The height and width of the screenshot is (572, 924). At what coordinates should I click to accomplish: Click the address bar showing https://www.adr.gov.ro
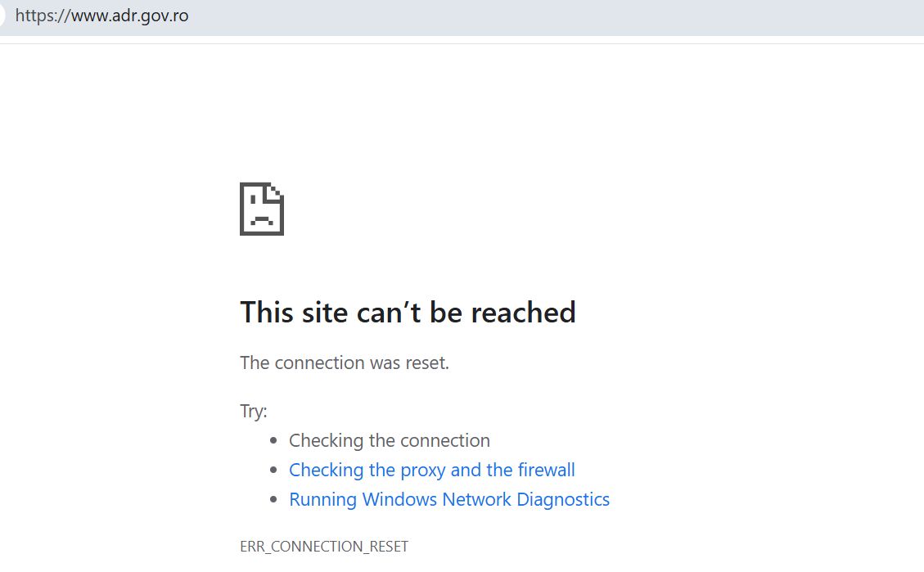click(462, 16)
